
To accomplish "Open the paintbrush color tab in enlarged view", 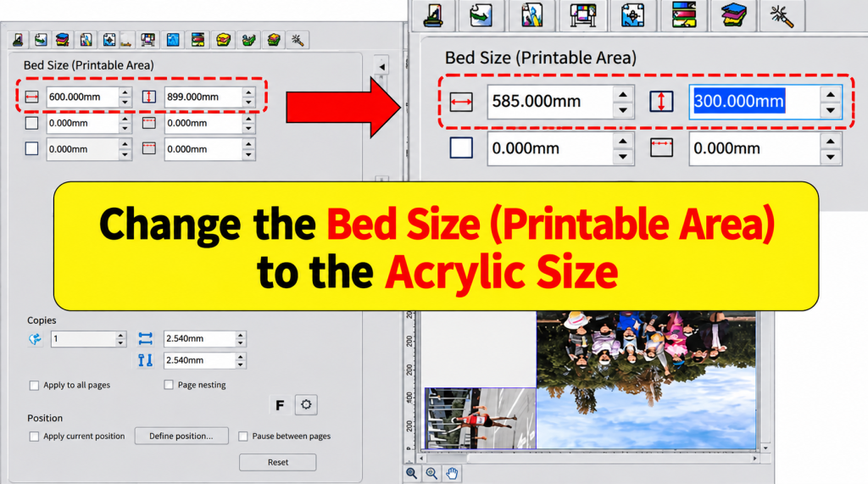I will tap(532, 15).
